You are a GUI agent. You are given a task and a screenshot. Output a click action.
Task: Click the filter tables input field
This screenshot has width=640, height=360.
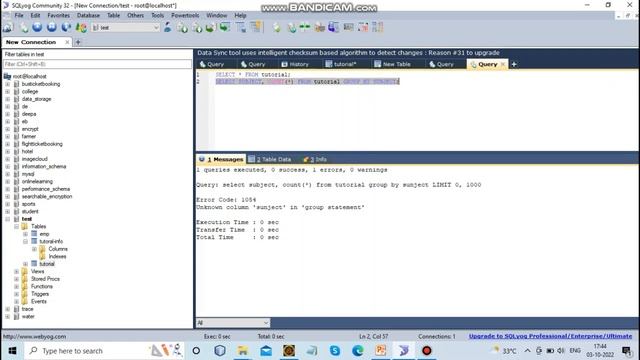[x=97, y=64]
